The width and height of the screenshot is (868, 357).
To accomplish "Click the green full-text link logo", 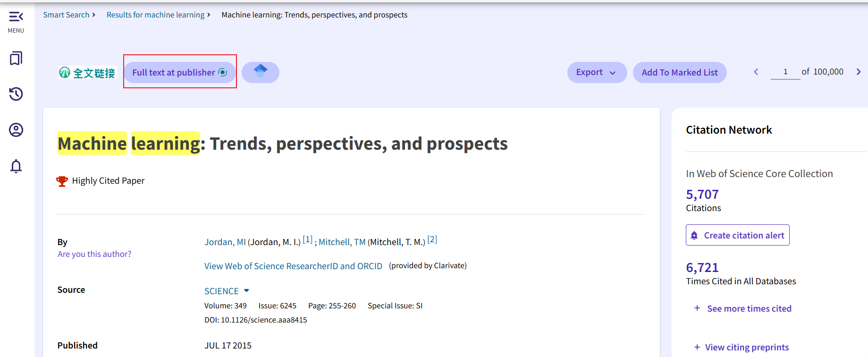I will (x=87, y=73).
